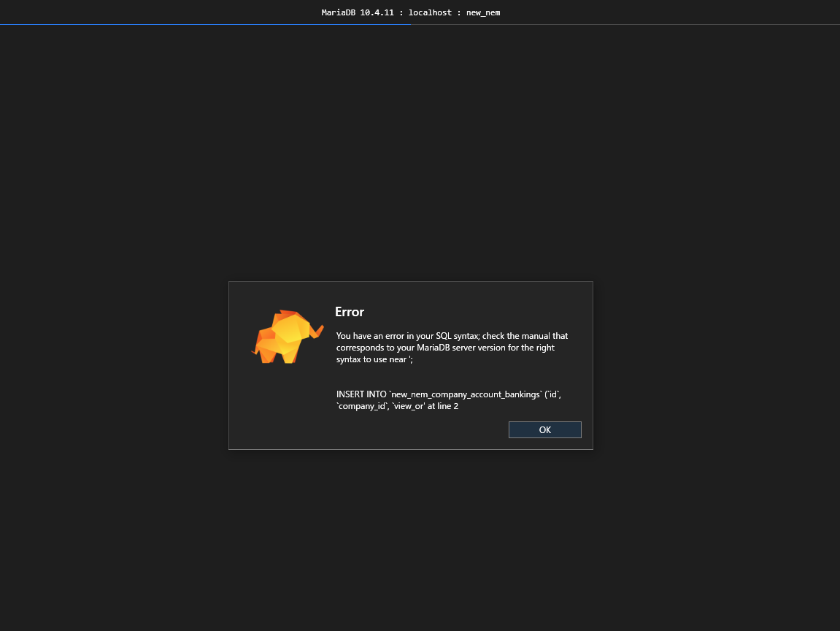The width and height of the screenshot is (840, 631).
Task: Click the top title bar of the window
Action: (x=420, y=12)
